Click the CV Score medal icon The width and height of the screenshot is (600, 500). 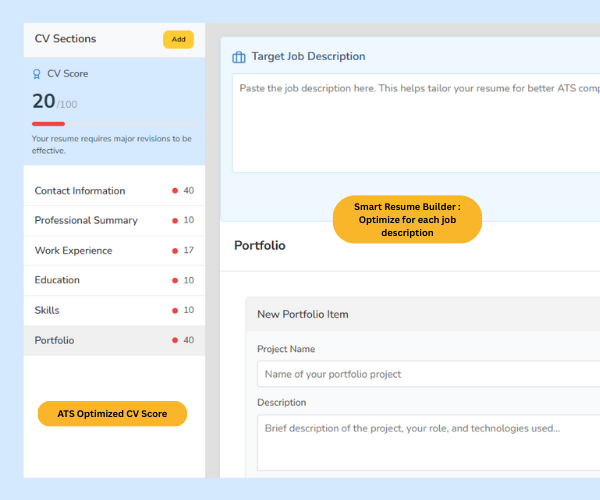(37, 73)
